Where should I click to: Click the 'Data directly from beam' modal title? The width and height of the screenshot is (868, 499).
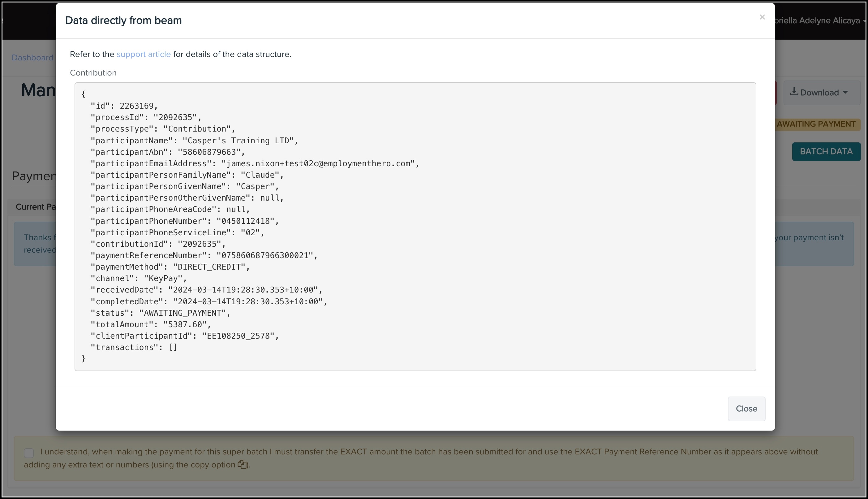point(123,20)
